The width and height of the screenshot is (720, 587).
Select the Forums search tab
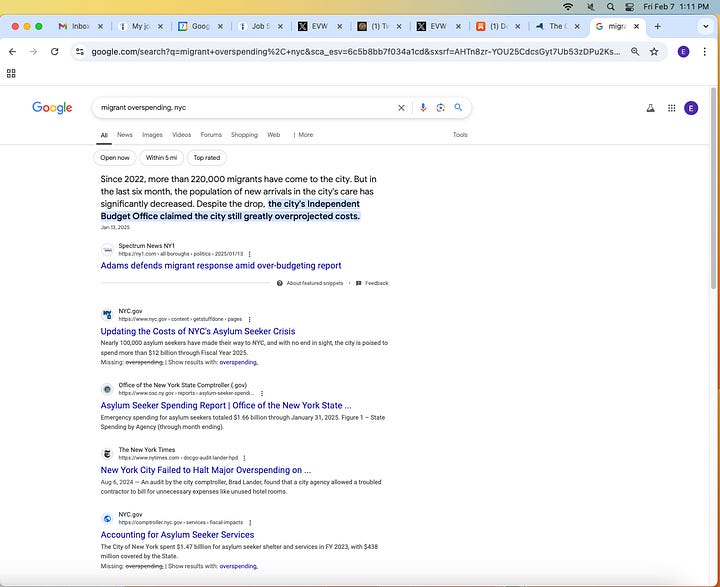211,135
